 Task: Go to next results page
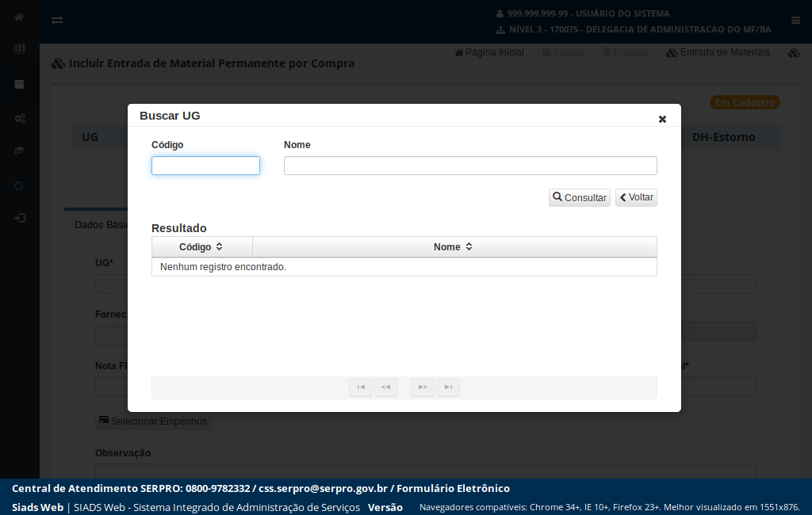click(423, 387)
